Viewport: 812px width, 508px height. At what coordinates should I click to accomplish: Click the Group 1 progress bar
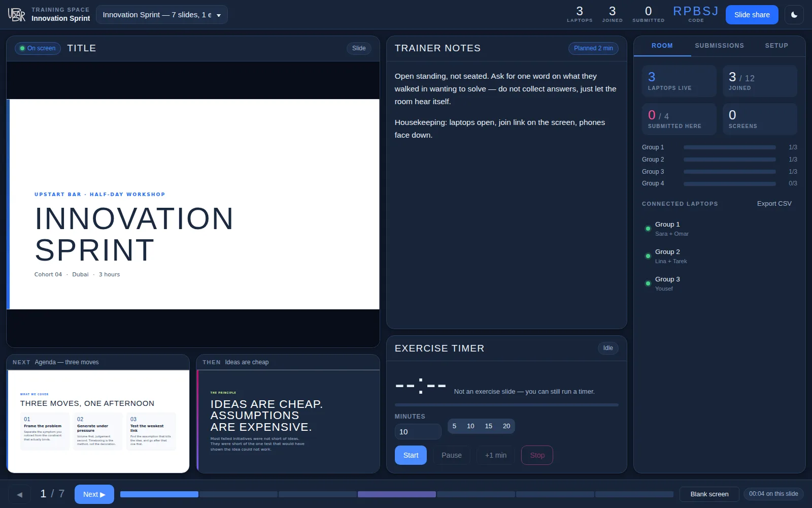[x=730, y=147]
